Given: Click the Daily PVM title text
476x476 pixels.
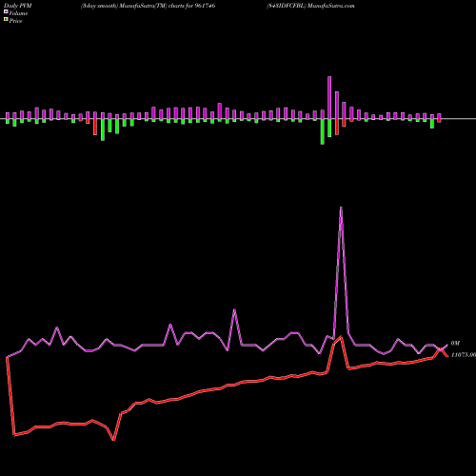Looking at the screenshot, I should coord(18,6).
